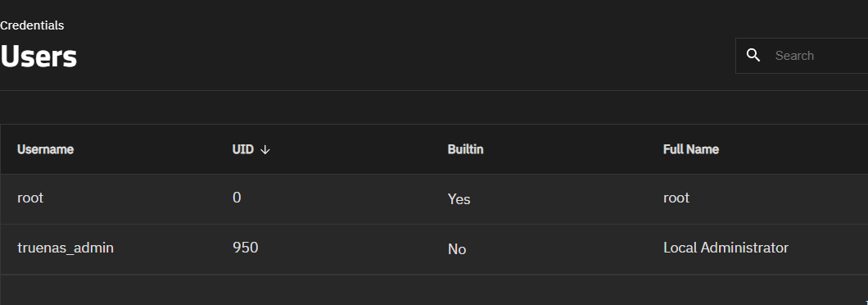Click the UID value 0
The image size is (868, 305).
[x=237, y=198]
